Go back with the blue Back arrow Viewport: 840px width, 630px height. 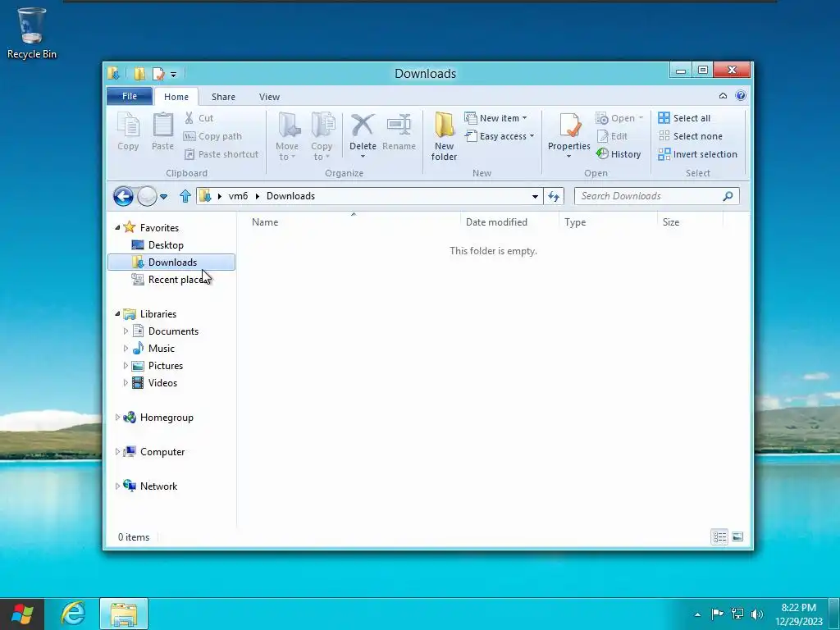(x=123, y=196)
